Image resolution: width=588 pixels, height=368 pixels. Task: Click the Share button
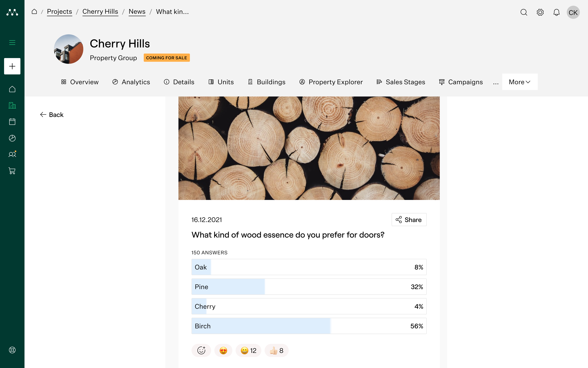click(x=409, y=220)
